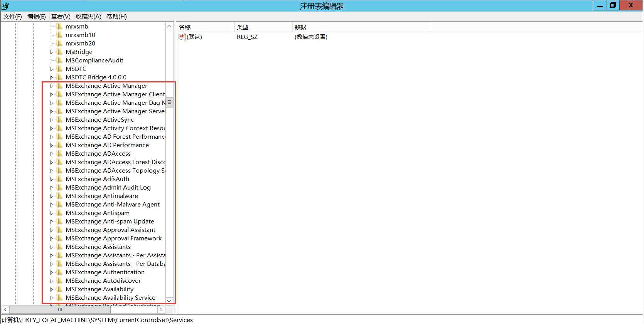Open the 文件(F) menu

pyautogui.click(x=13, y=16)
